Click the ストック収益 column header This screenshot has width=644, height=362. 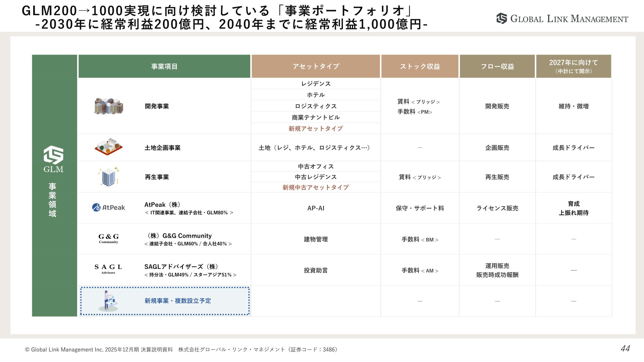420,66
